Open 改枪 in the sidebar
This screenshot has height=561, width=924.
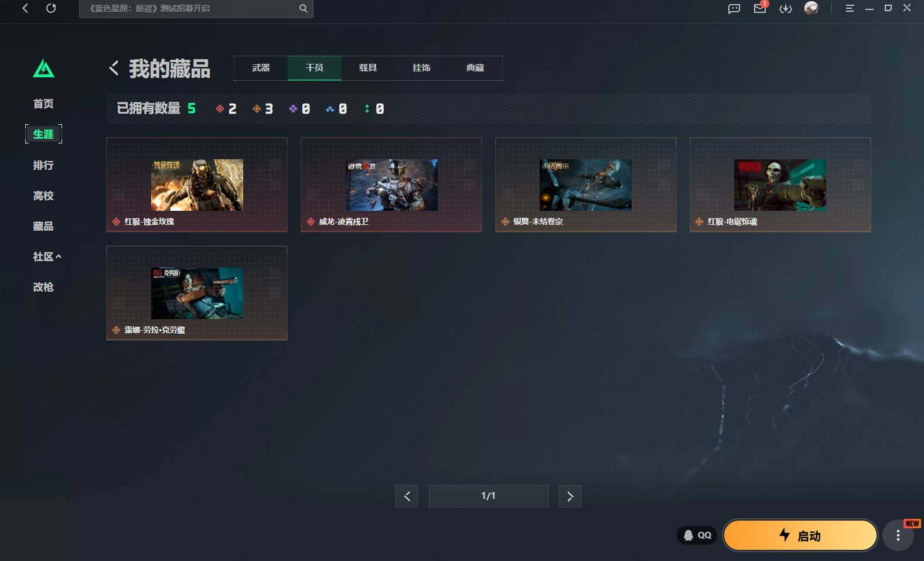(x=43, y=287)
